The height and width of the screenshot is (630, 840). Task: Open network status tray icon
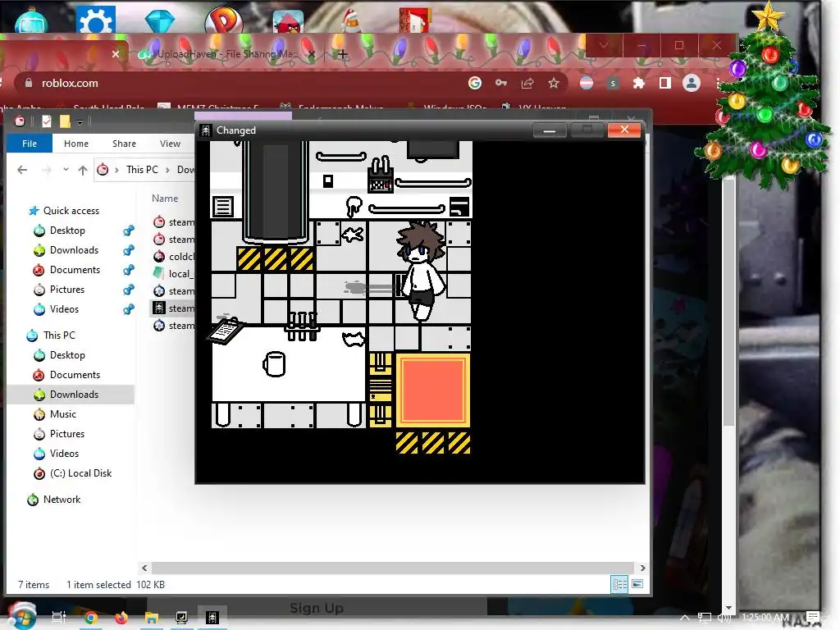click(705, 618)
